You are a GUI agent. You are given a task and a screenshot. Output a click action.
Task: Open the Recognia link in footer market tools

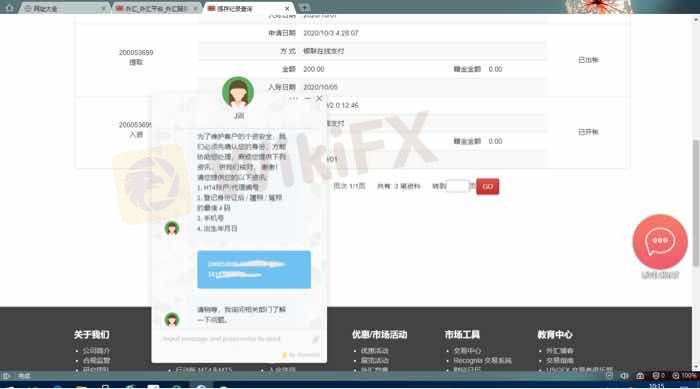[x=482, y=360]
